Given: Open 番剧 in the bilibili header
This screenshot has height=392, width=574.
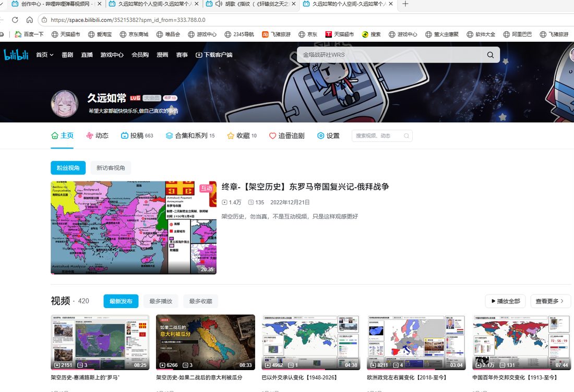Looking at the screenshot, I should pyautogui.click(x=67, y=55).
